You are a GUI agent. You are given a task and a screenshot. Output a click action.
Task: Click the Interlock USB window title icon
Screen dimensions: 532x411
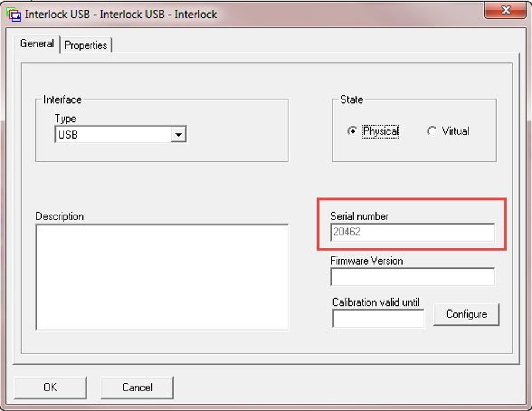pyautogui.click(x=13, y=15)
